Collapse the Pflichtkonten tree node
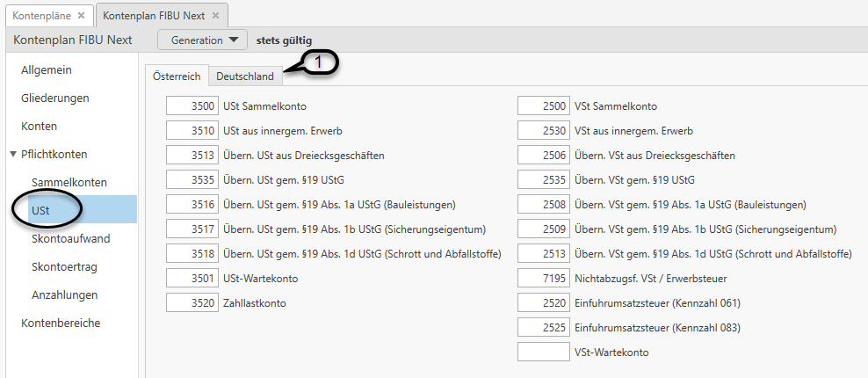This screenshot has width=868, height=378. tap(13, 155)
